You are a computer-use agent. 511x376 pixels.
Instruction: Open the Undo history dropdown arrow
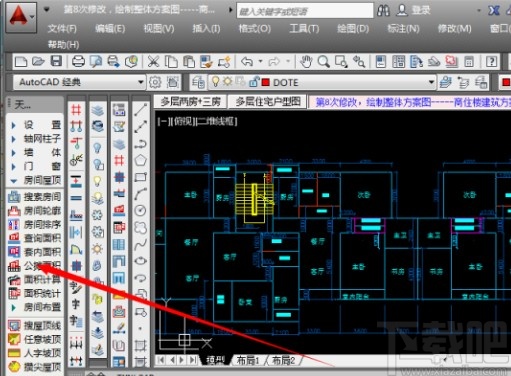pos(260,62)
